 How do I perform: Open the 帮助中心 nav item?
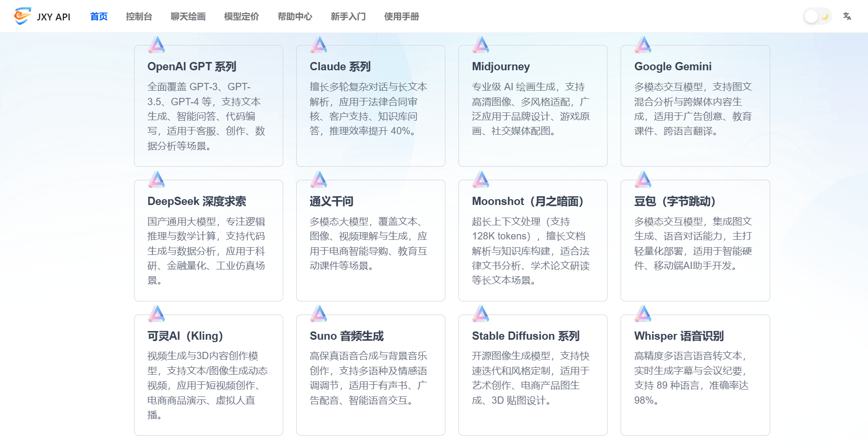295,16
